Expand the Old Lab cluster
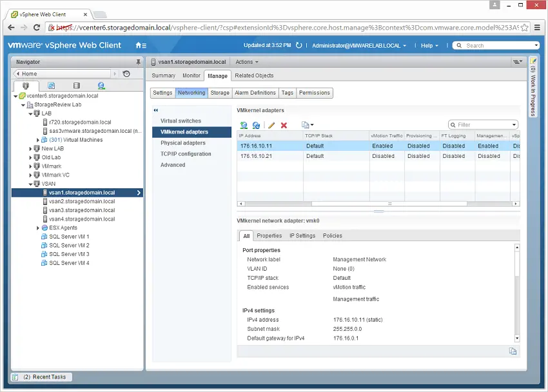The width and height of the screenshot is (548, 392). point(30,157)
